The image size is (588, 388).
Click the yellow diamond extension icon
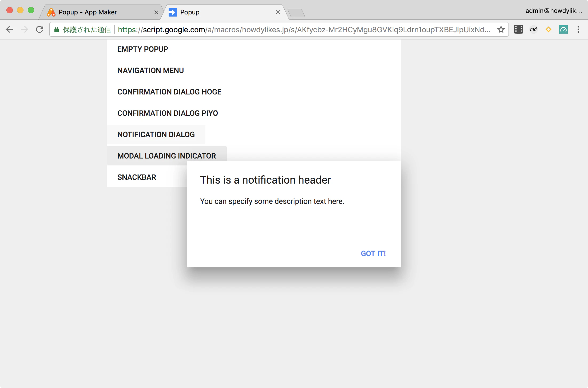click(x=549, y=29)
